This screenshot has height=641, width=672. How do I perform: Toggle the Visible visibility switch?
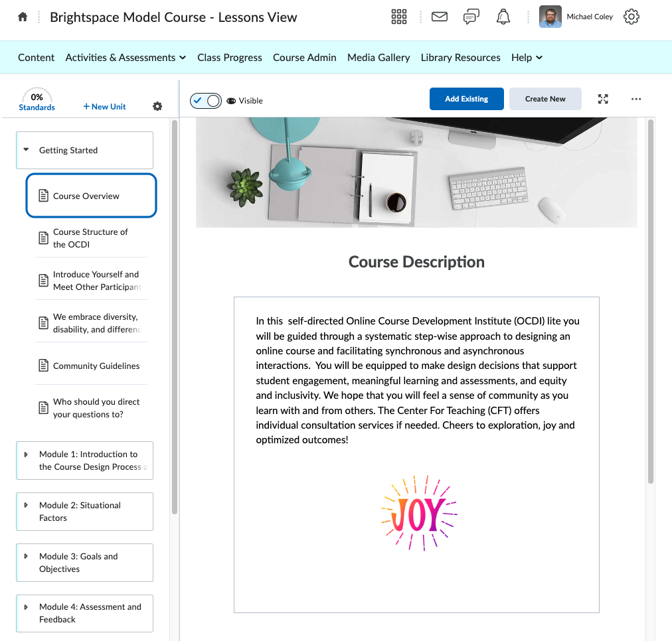tap(206, 101)
